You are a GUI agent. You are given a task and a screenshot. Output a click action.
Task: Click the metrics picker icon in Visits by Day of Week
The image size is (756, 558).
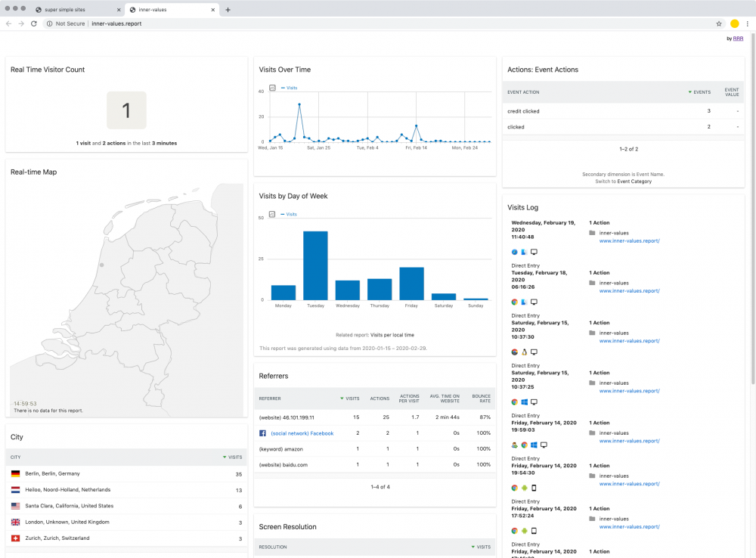[272, 214]
